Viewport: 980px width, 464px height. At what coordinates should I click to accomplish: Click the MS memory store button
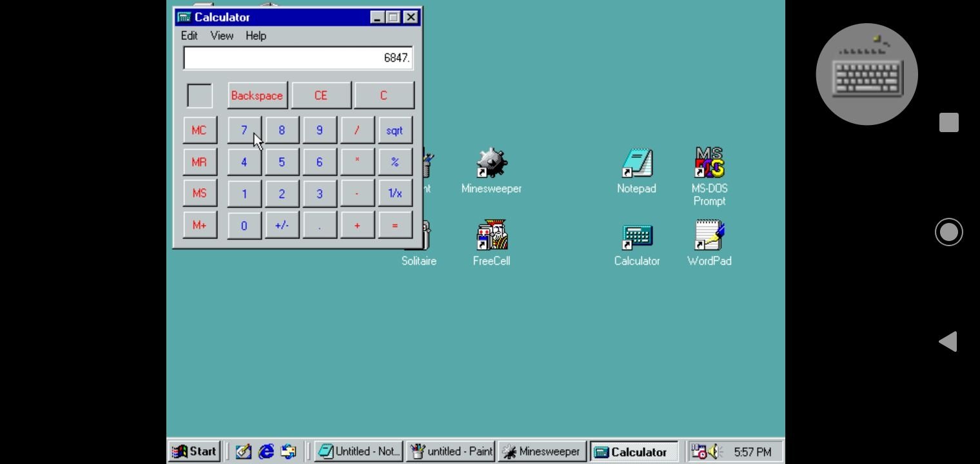(199, 193)
